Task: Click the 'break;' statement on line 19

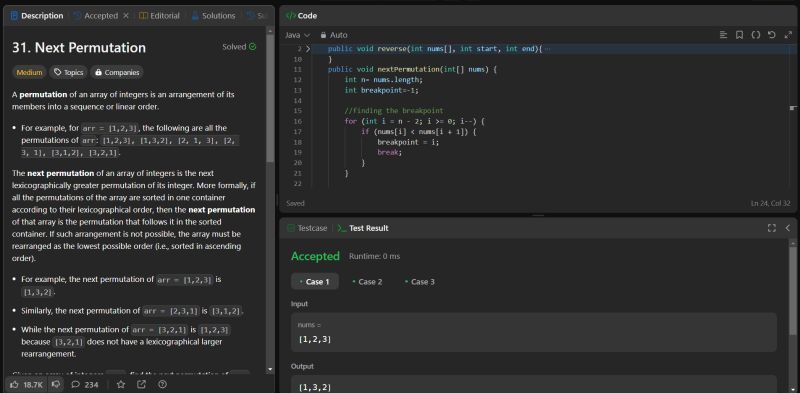Action: pos(390,152)
